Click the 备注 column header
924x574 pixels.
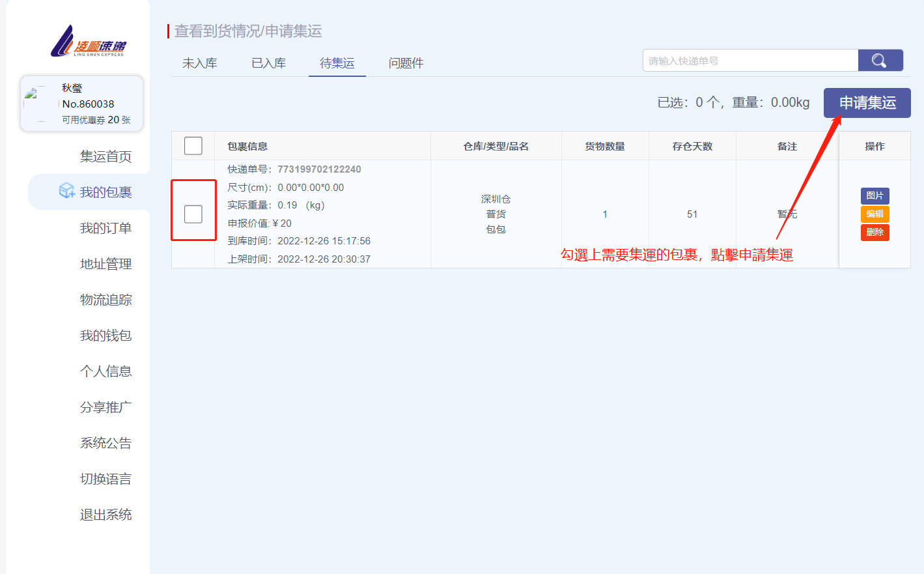787,147
